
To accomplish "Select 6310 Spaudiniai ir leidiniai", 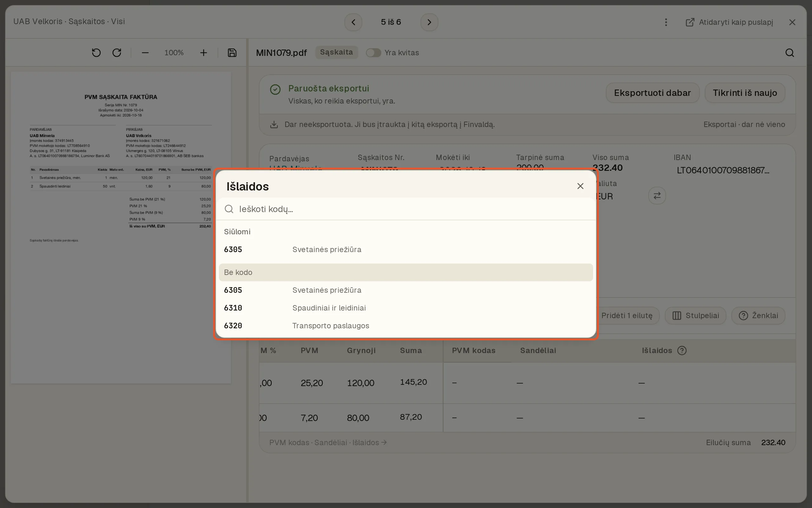I will (x=406, y=308).
